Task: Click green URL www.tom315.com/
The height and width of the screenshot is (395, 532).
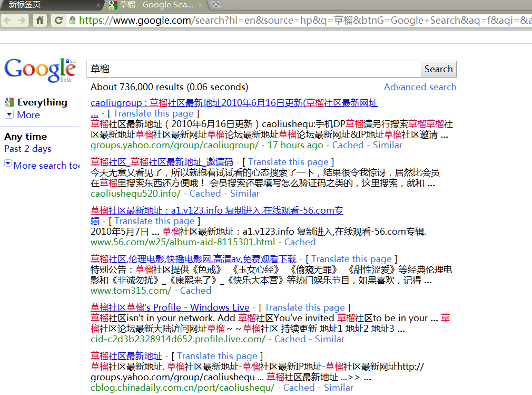Action: click(x=131, y=291)
